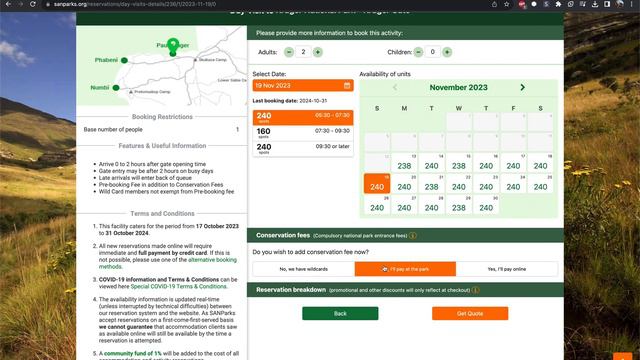Select November 25 in availability calendar

coord(540,183)
